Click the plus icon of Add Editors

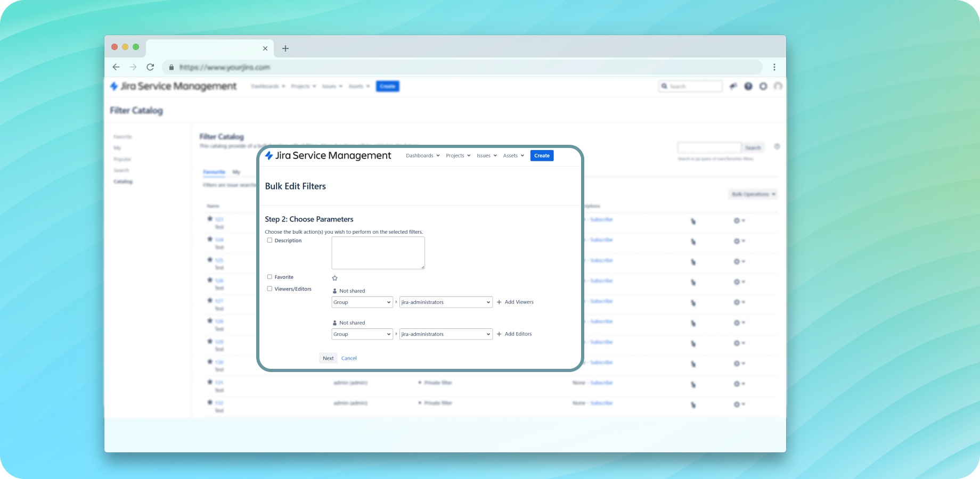point(499,334)
